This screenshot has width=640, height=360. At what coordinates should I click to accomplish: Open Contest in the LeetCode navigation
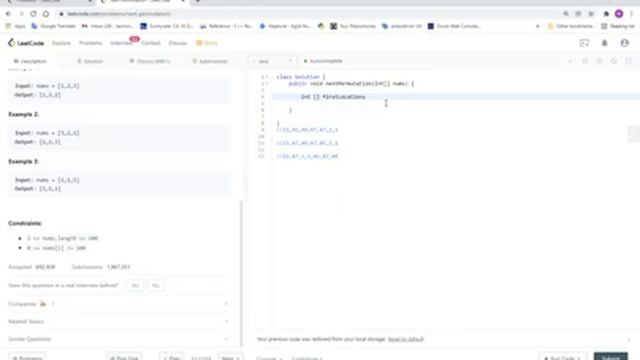(151, 43)
